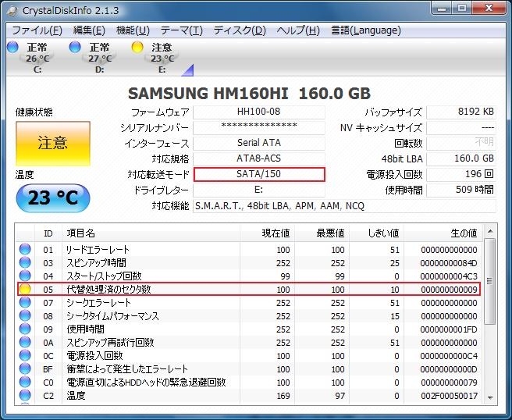This screenshot has width=512, height=420.
Task: Select the 電源直切によるHDDヘッドの緊急退避回数 row text
Action: (x=146, y=383)
